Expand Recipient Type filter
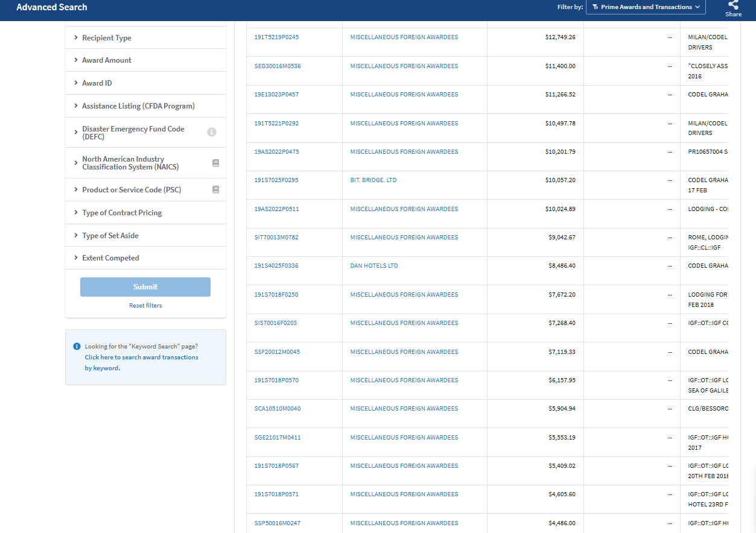 click(x=145, y=38)
